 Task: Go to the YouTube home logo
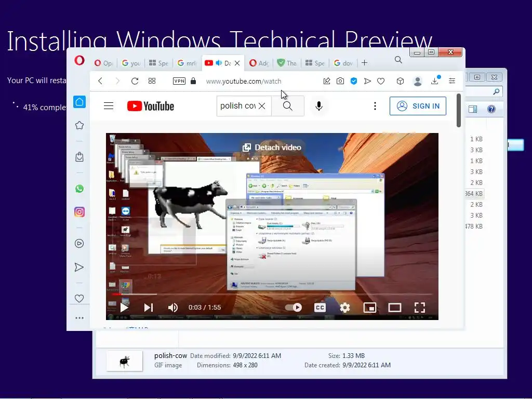151,106
